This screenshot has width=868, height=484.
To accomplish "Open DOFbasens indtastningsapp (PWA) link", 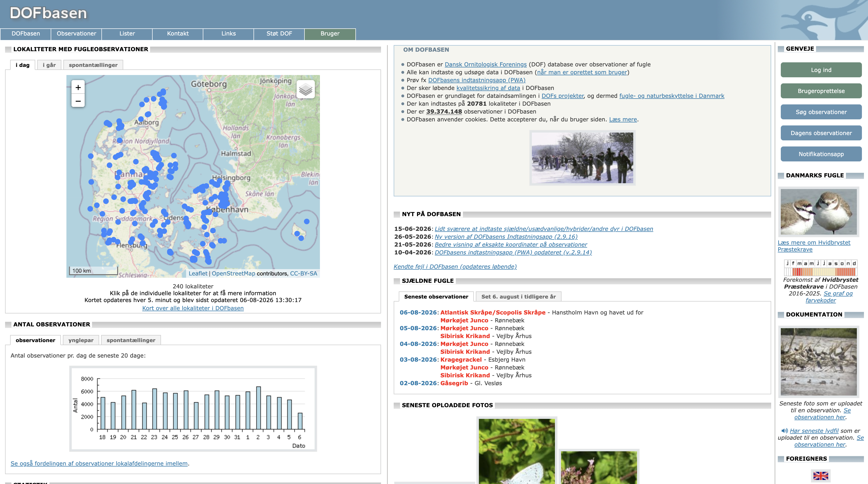I will point(477,80).
